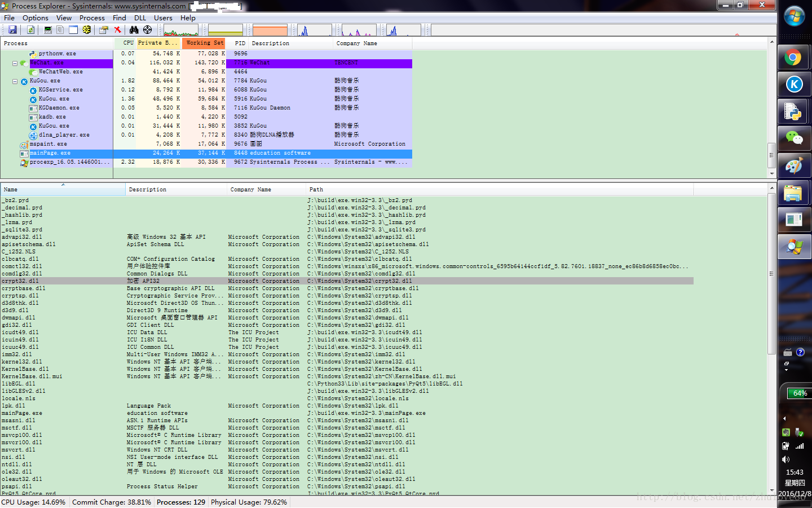This screenshot has height=508, width=812.
Task: Open the File menu
Action: pos(9,18)
